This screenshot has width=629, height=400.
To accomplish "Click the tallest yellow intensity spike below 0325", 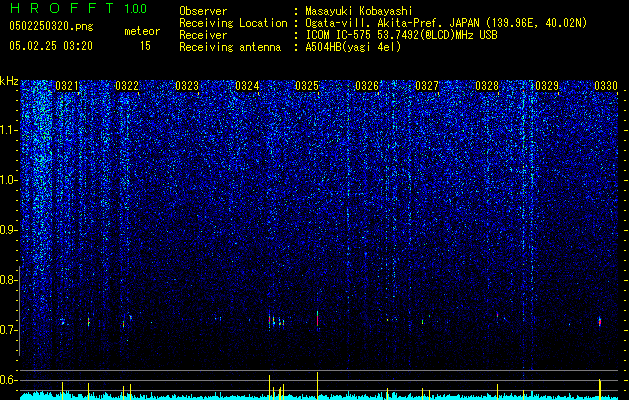I will (317, 386).
